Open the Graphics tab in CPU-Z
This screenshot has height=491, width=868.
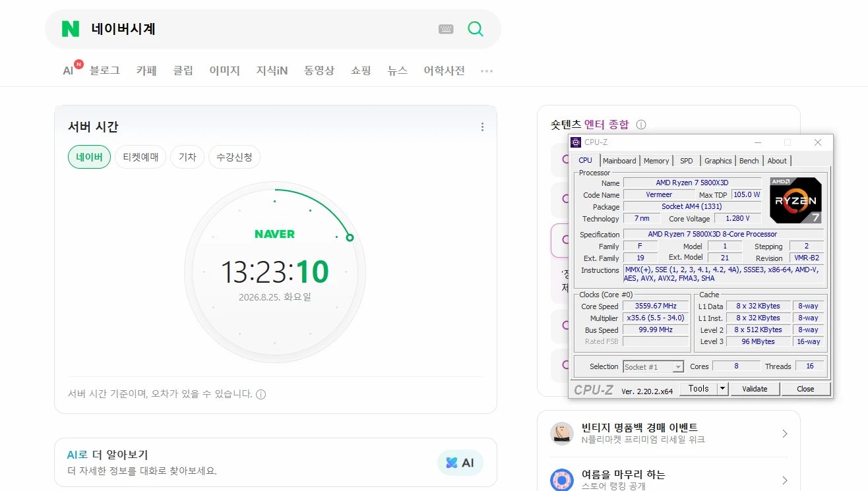[x=718, y=161]
